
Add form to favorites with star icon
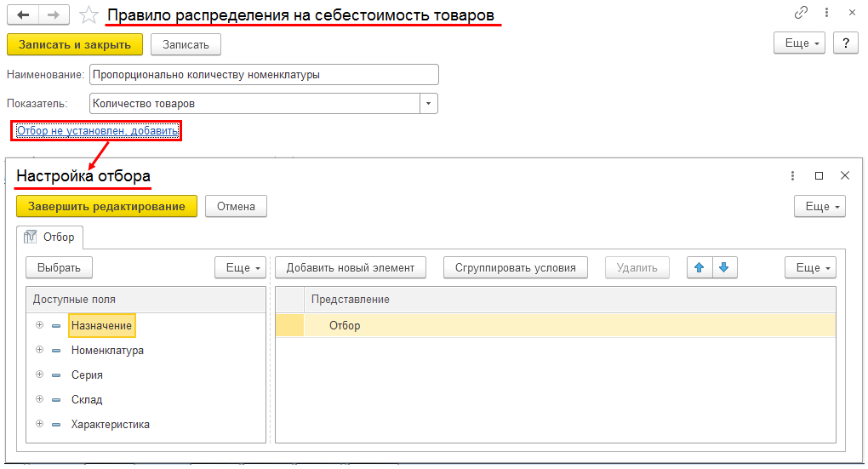[87, 14]
